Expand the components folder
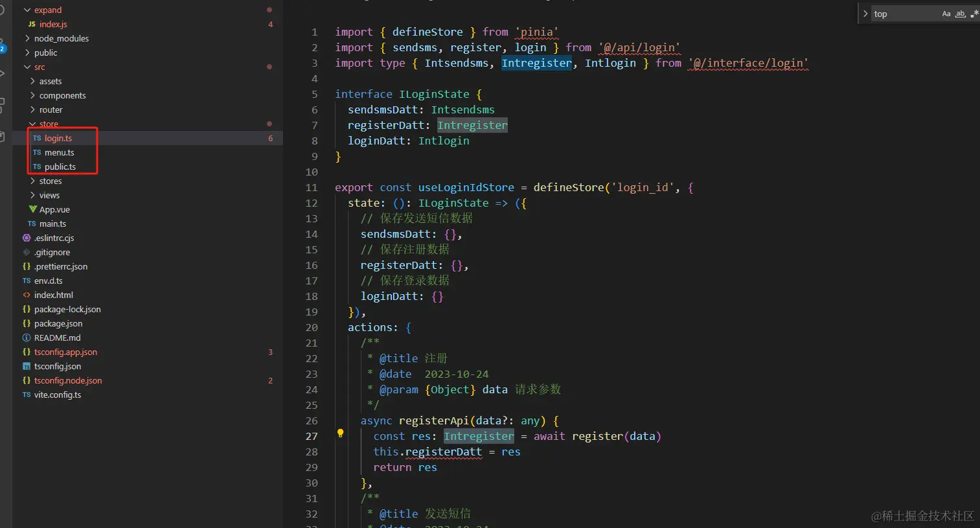 (x=32, y=95)
